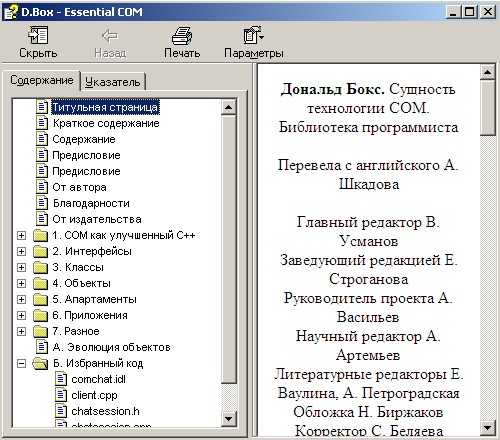Click the content pane scroll-up arrow
Screen dimensions: 500x440
(488, 72)
